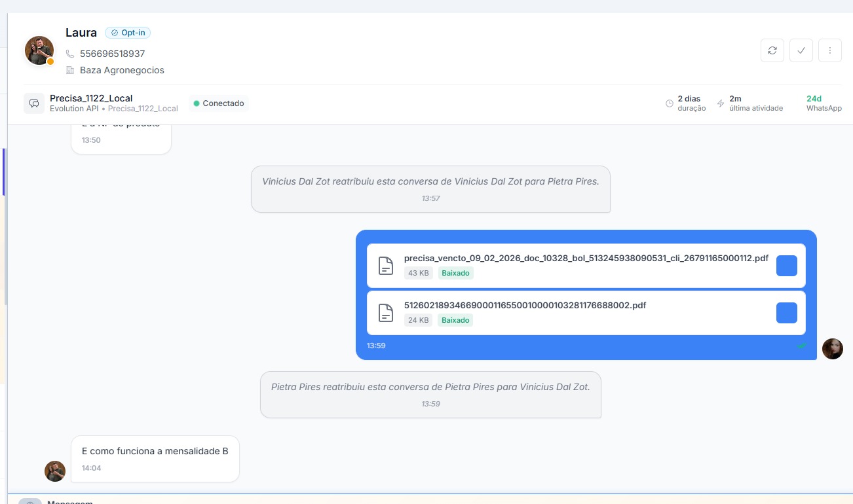Image resolution: width=853 pixels, height=504 pixels.
Task: Download the second PDF using blue button
Action: pos(786,313)
